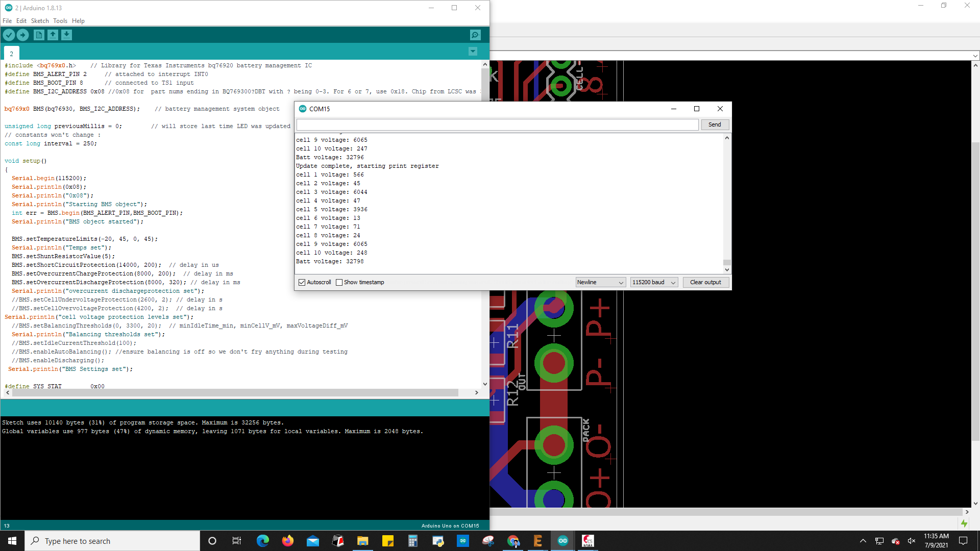The width and height of the screenshot is (980, 551).
Task: Open the EAGLE command line dropdown arrow
Action: 975,56
